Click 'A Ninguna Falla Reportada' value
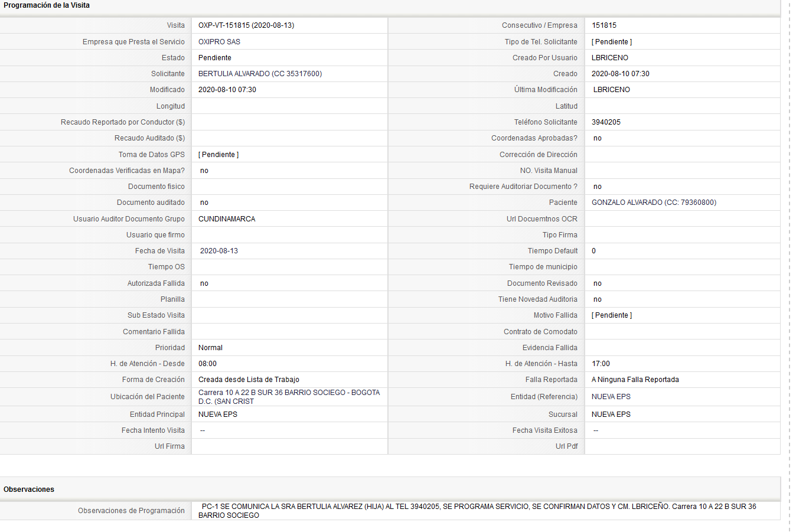The height and width of the screenshot is (532, 796). [635, 380]
